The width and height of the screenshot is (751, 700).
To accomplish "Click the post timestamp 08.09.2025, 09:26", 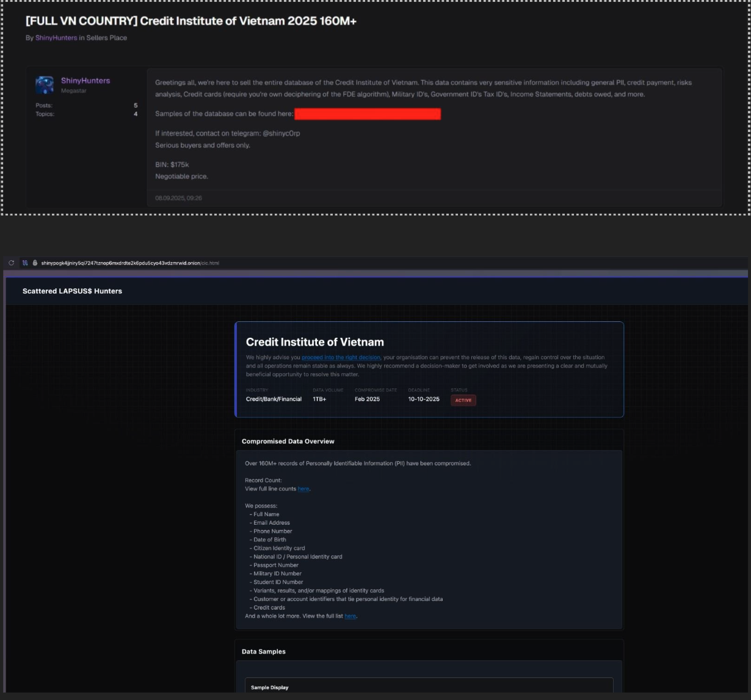I will click(x=178, y=198).
